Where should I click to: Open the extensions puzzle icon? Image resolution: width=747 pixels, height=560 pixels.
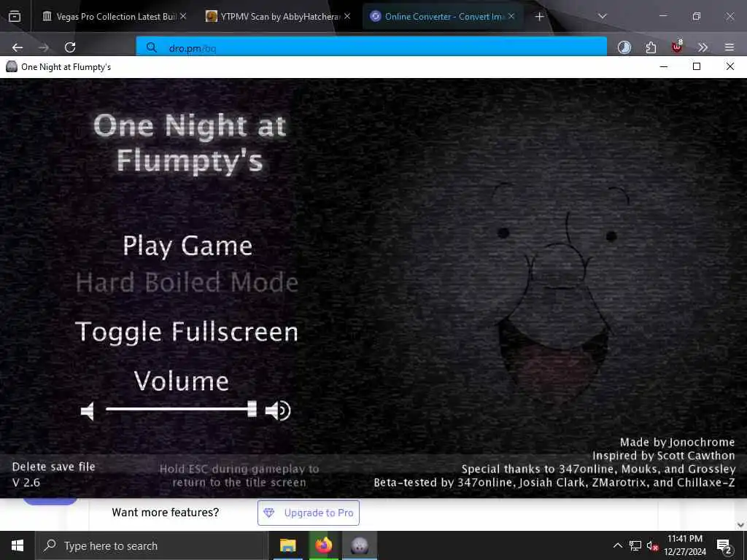pos(651,47)
